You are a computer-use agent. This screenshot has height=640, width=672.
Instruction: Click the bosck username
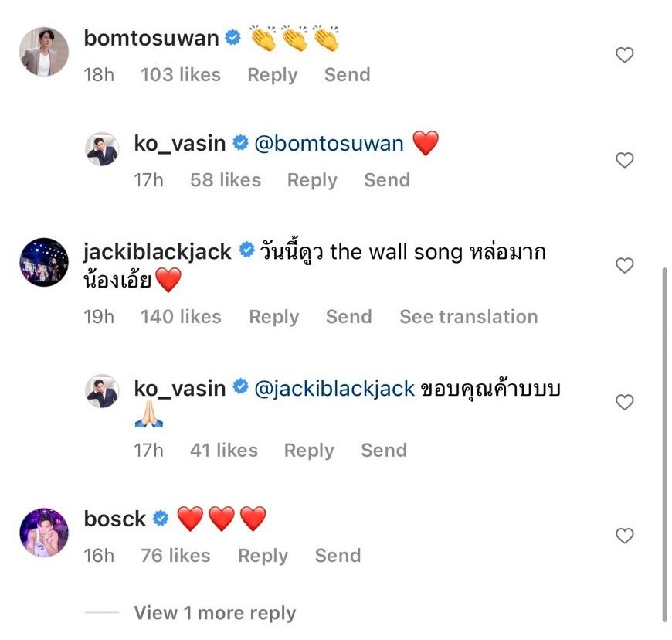point(115,519)
